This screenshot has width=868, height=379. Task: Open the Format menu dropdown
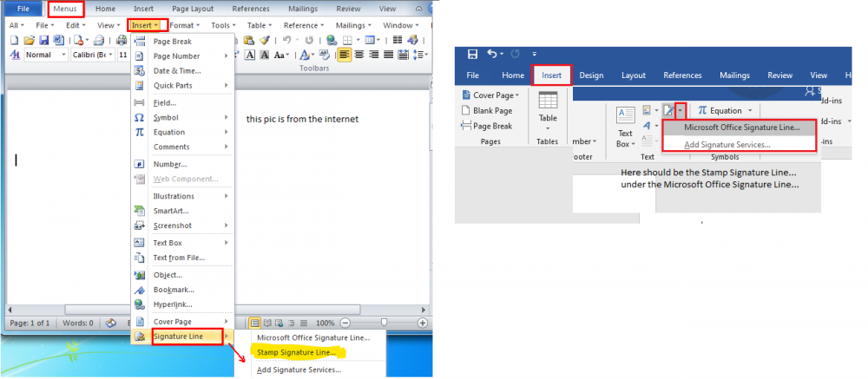pos(184,25)
